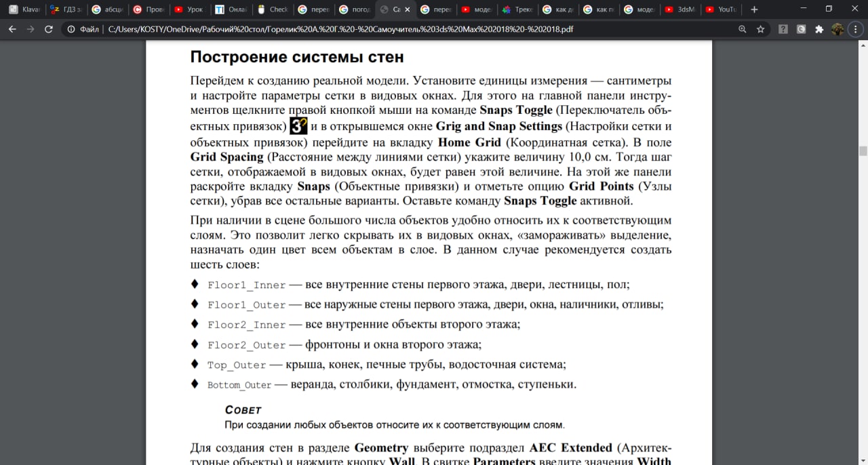Click layer name 'Floor2_Inner'

(x=246, y=325)
